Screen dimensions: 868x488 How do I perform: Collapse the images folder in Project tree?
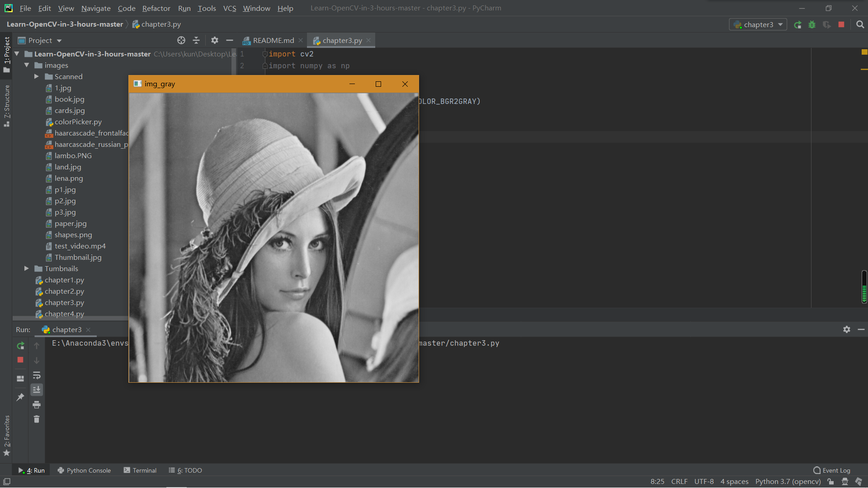[x=27, y=65]
